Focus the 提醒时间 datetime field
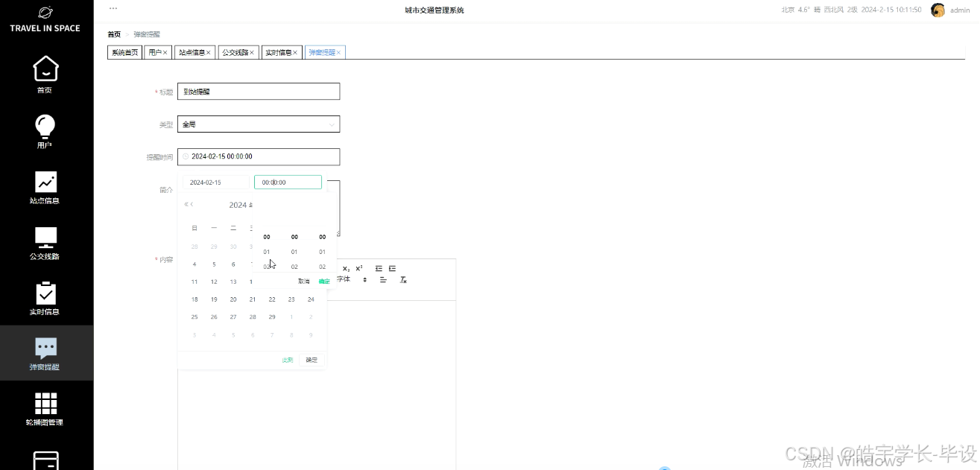This screenshot has width=980, height=470. pyautogui.click(x=259, y=156)
